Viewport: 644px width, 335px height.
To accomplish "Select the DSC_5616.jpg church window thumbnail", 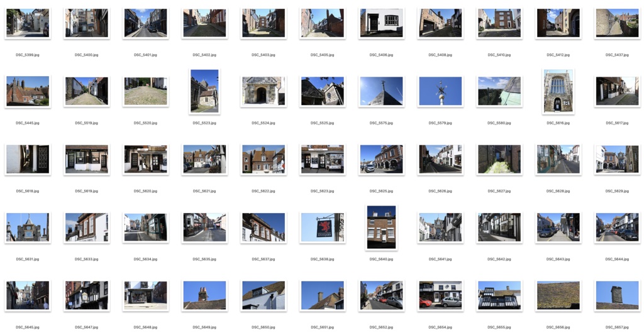I will pyautogui.click(x=558, y=91).
